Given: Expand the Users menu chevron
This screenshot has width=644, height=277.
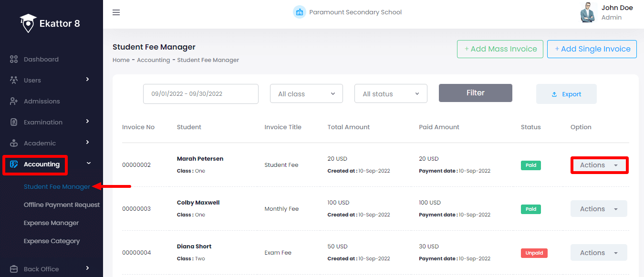Looking at the screenshot, I should tap(87, 80).
